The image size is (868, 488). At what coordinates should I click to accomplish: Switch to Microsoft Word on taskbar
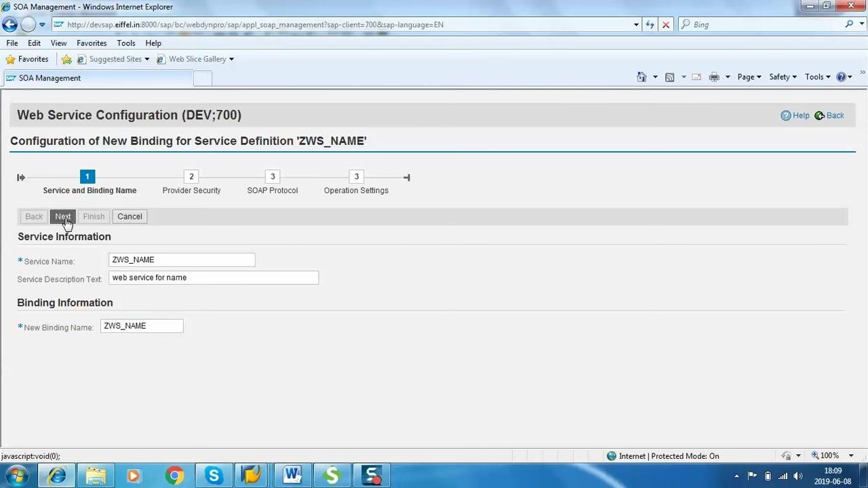[292, 475]
